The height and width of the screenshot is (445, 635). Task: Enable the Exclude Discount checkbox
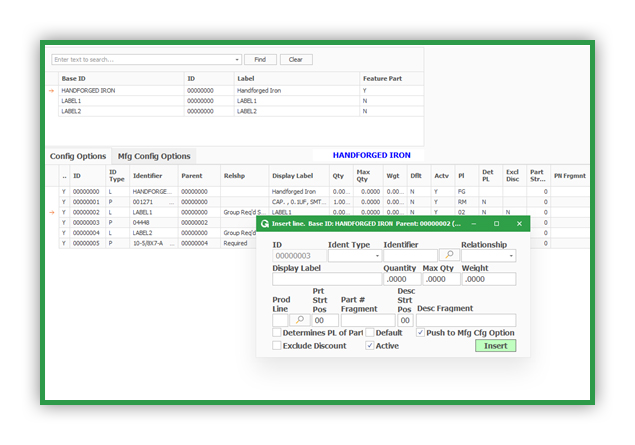pos(277,345)
